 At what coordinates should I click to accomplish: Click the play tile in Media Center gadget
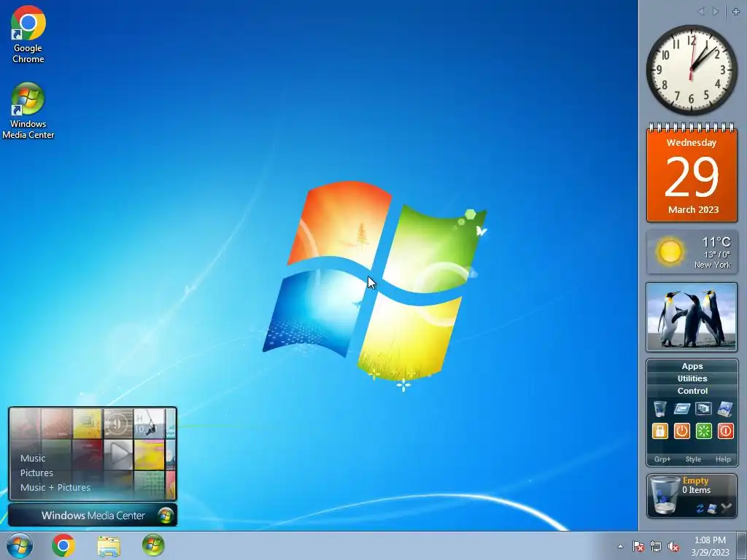click(x=118, y=454)
